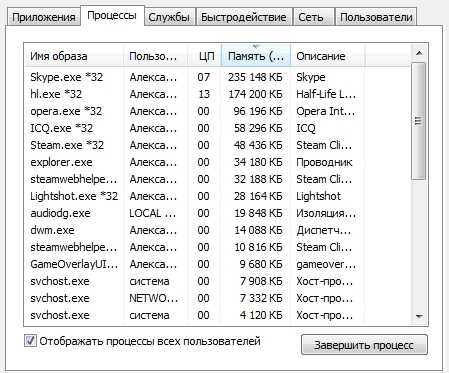The width and height of the screenshot is (449, 373).
Task: Click the 9 680 КБ memory value
Action: 261,264
